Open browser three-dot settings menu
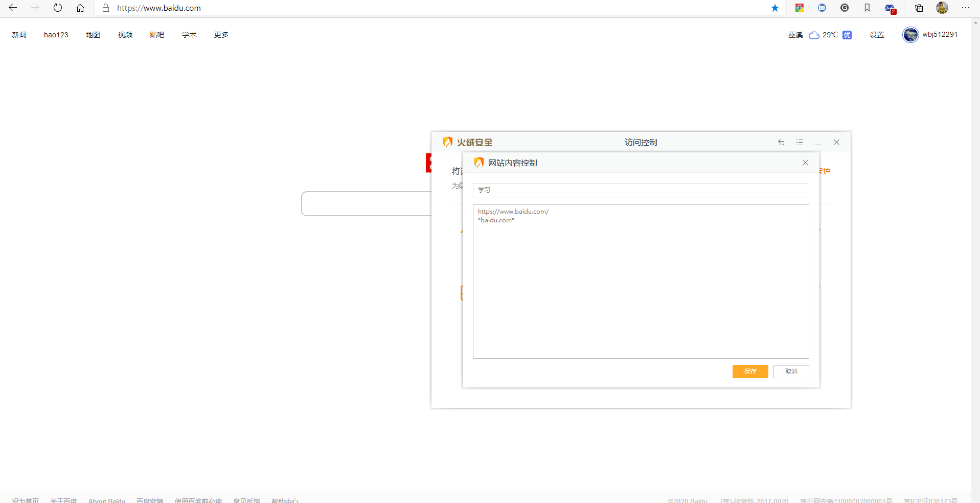The height and width of the screenshot is (503, 980). click(x=965, y=8)
